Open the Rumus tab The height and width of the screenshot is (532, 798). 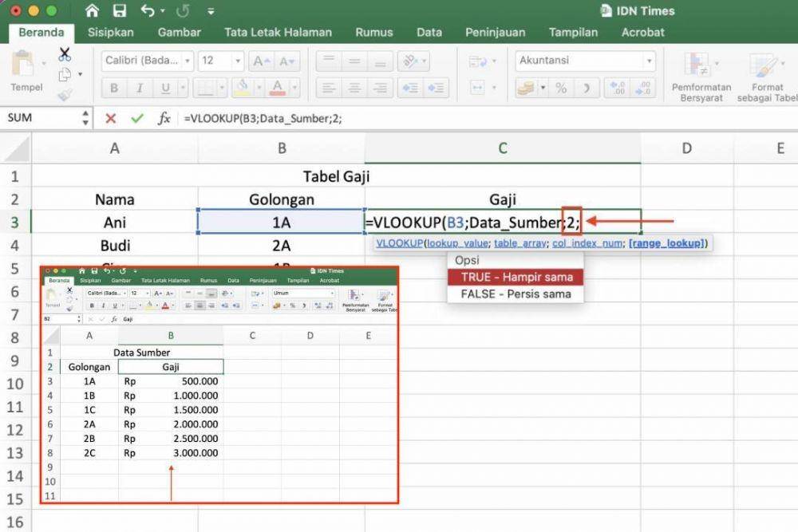pyautogui.click(x=374, y=33)
